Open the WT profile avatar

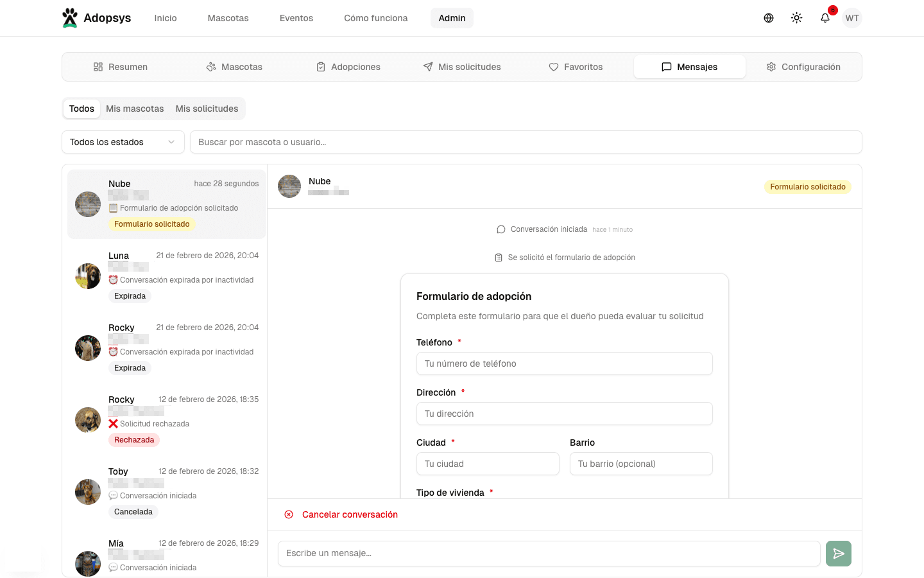tap(851, 18)
